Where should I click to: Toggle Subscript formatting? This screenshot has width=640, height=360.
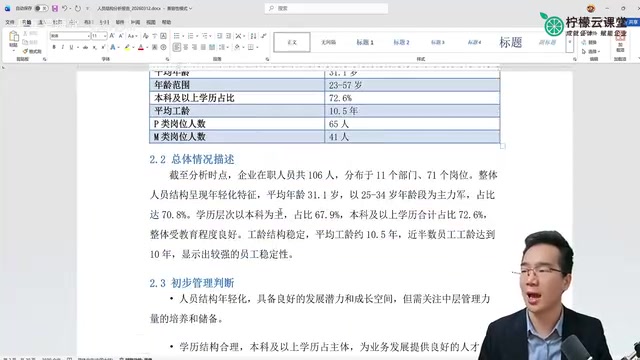(x=95, y=47)
